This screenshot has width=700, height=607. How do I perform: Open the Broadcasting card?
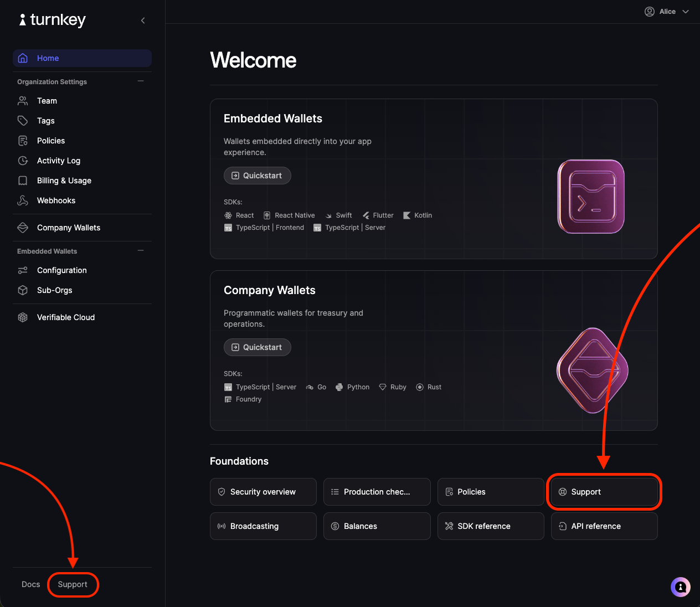[263, 526]
